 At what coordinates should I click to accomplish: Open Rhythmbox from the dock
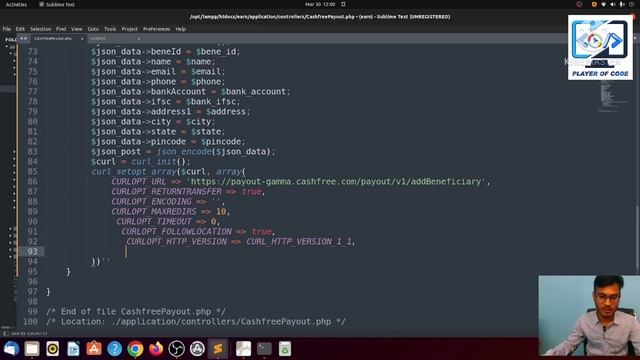(x=53, y=349)
